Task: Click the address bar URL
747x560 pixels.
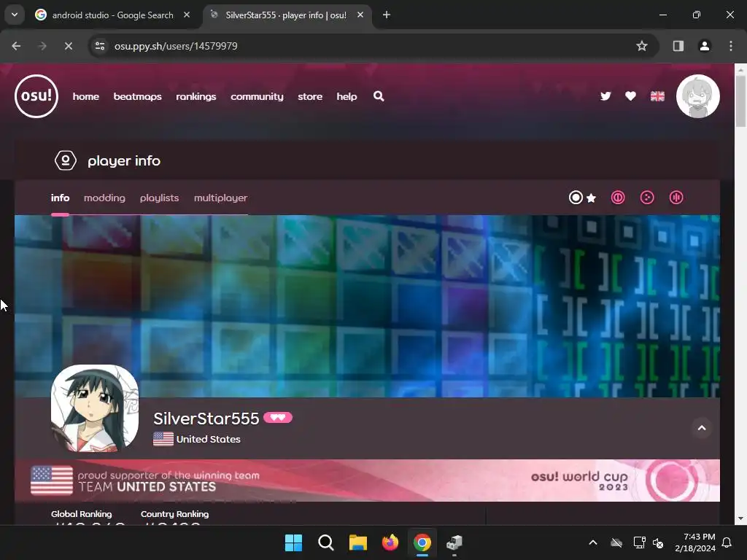Action: pos(176,46)
